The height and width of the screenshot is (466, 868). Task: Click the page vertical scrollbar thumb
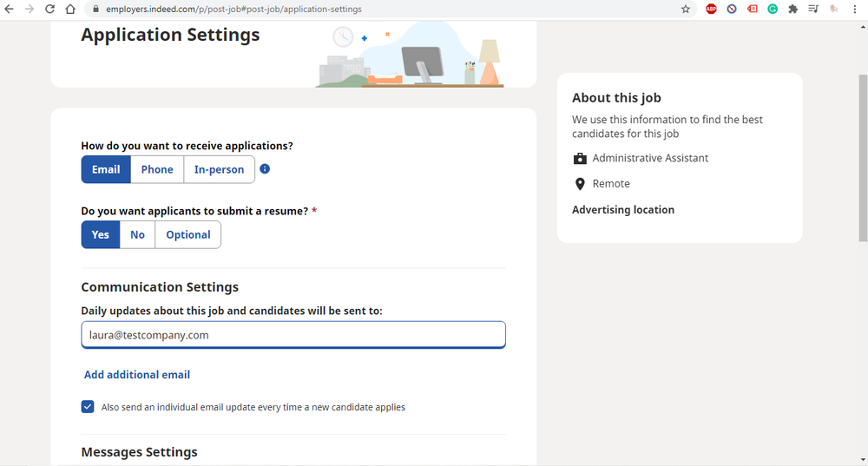(863, 158)
